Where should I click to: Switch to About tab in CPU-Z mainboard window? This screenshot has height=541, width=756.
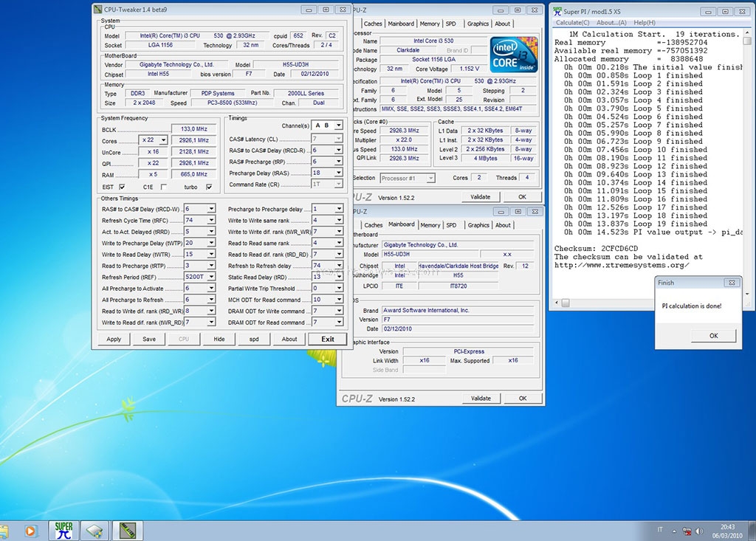click(x=503, y=225)
